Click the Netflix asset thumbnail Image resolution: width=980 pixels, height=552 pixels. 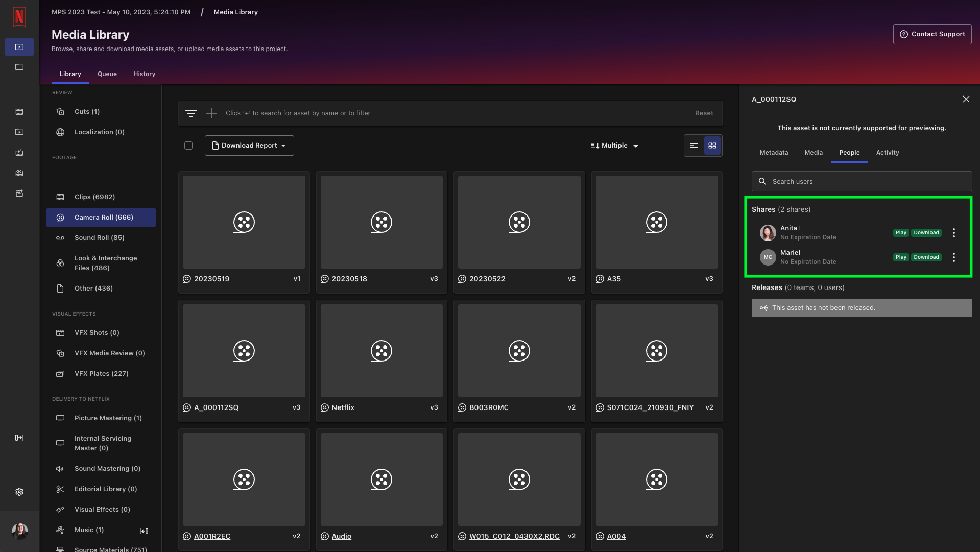click(x=381, y=351)
